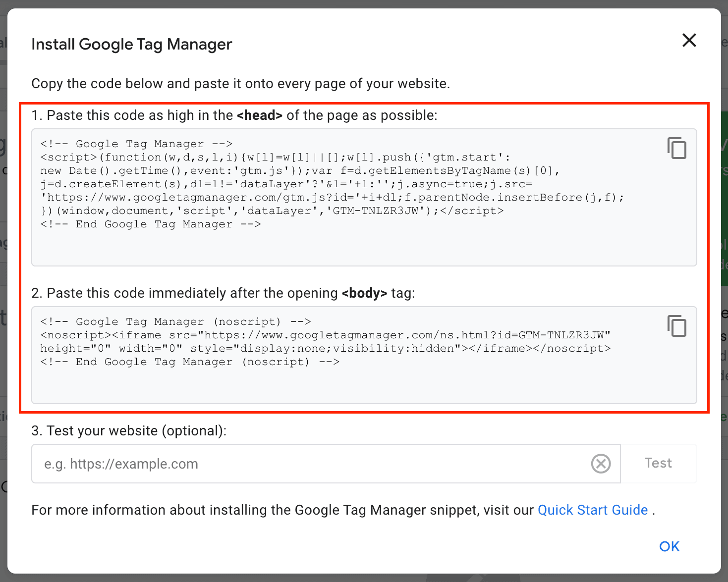Image resolution: width=728 pixels, height=582 pixels.
Task: Click the OK button
Action: pos(670,546)
